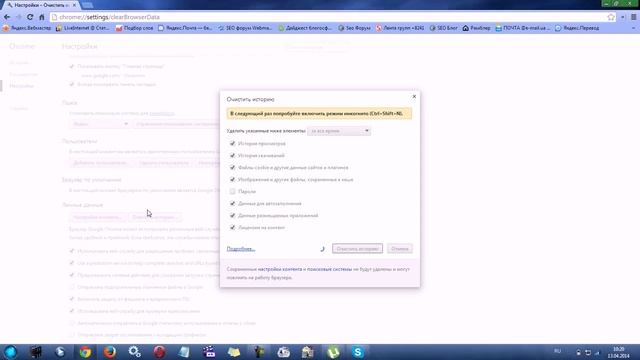Open Лента групп bookmark

400,28
